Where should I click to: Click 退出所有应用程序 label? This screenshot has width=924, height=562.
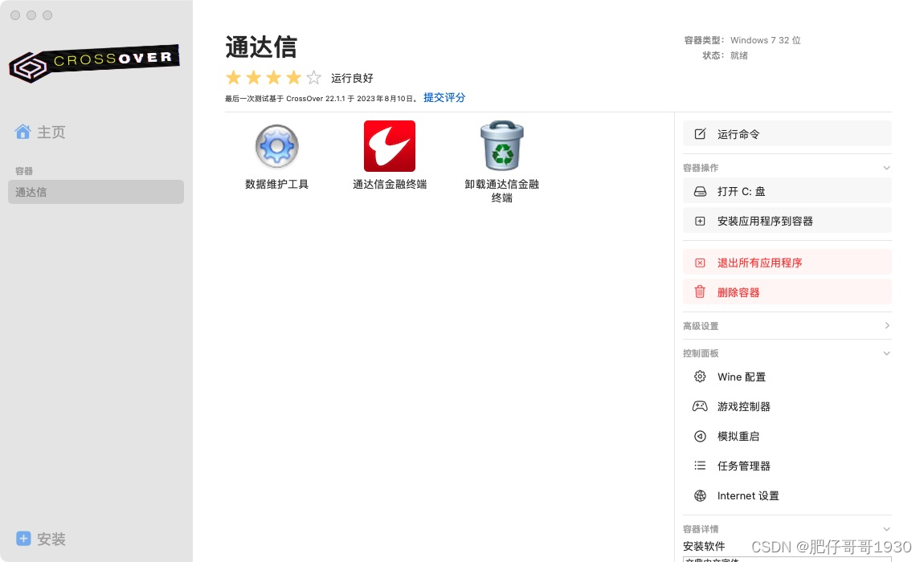point(759,263)
